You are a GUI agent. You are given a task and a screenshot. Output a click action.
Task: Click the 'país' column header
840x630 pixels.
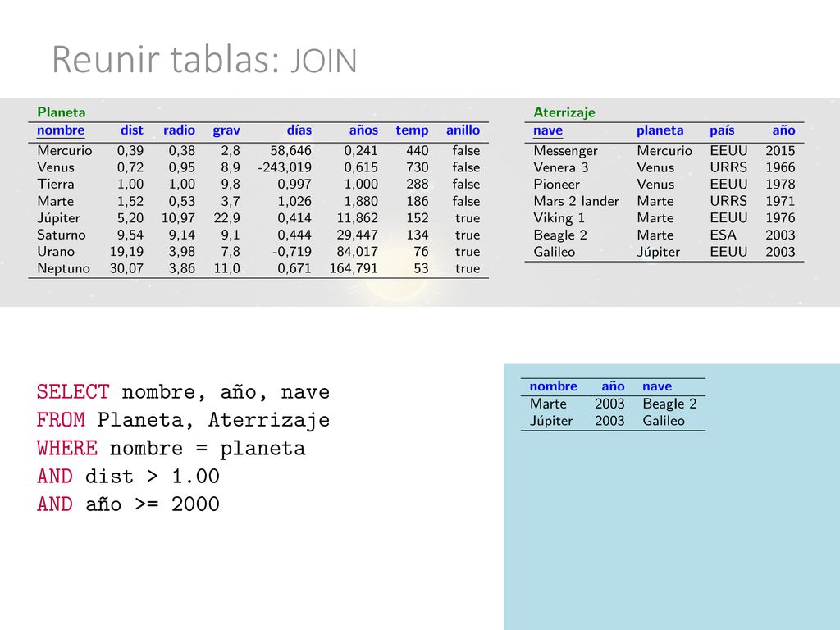[722, 130]
